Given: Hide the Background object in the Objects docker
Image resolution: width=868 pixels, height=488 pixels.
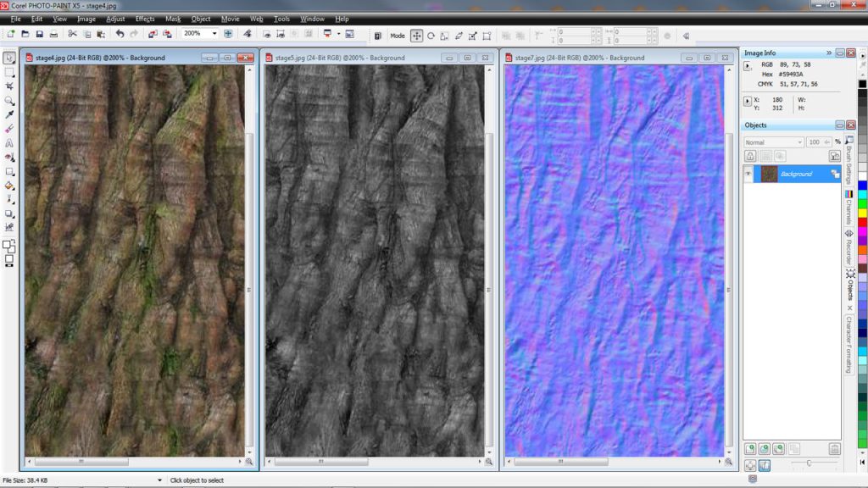Looking at the screenshot, I should [748, 174].
